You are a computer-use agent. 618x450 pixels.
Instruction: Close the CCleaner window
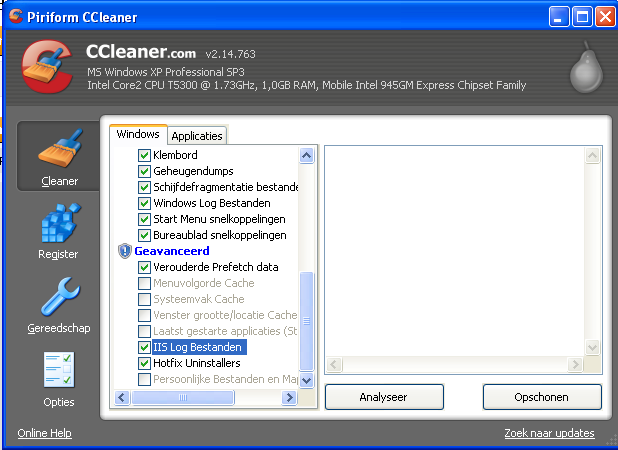coord(605,17)
